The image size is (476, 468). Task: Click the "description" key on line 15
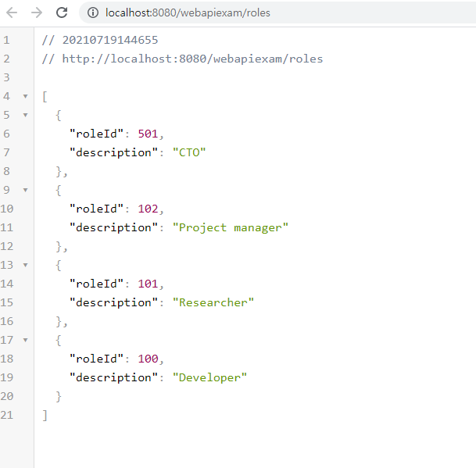113,302
